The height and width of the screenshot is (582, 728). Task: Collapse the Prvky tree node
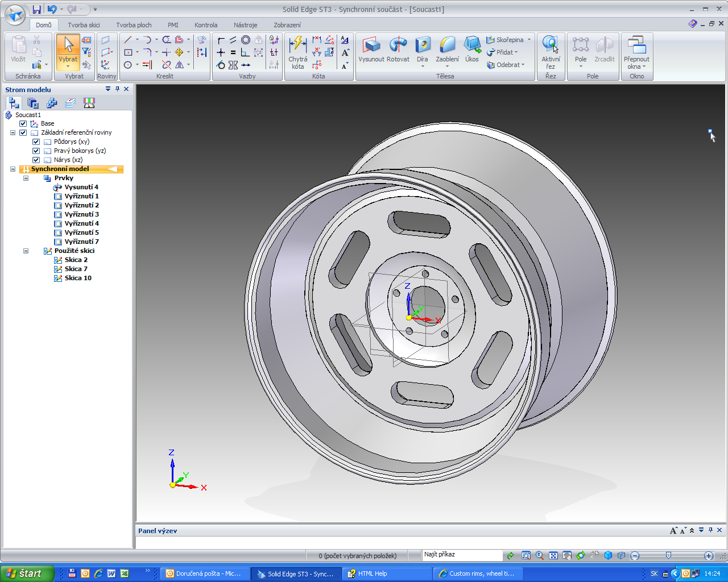26,178
